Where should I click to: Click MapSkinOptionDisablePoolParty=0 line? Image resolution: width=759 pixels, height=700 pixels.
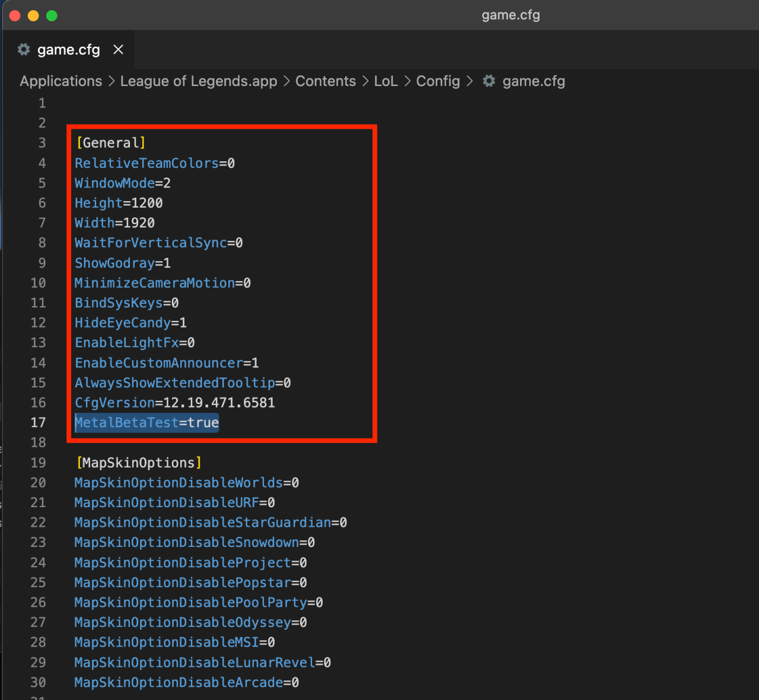coord(199,603)
